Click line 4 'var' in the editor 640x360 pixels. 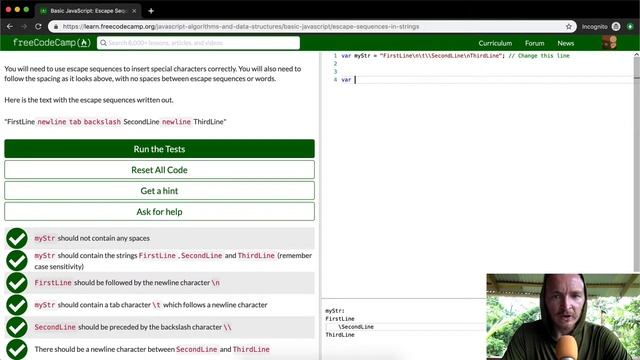[346, 80]
